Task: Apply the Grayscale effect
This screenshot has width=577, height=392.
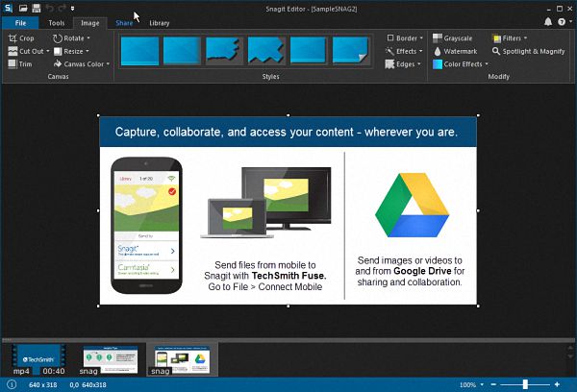Action: pyautogui.click(x=457, y=38)
